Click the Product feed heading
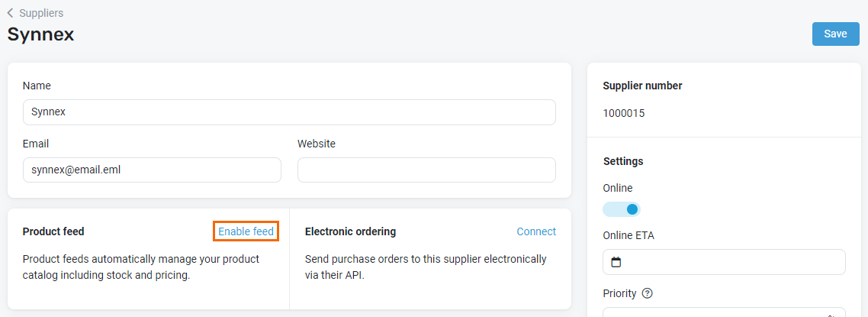868x317 pixels. tap(53, 231)
